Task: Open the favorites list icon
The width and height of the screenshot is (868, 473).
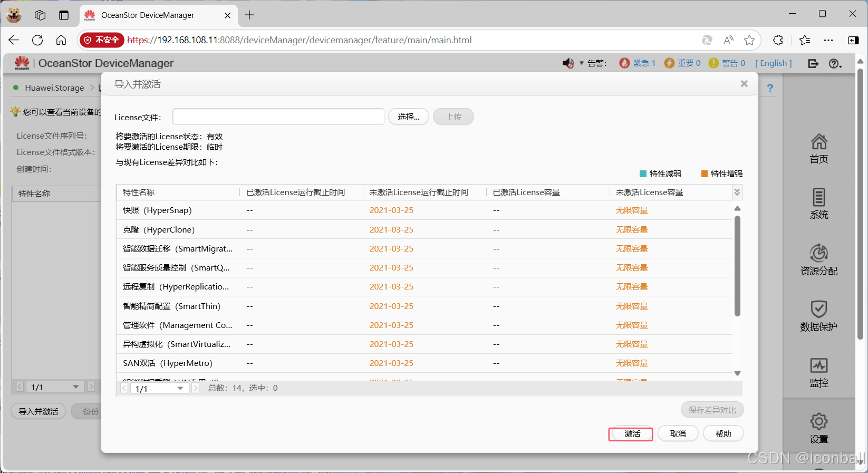Action: coord(805,40)
